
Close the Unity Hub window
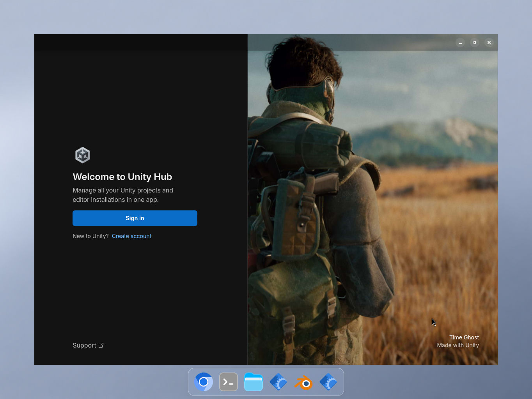point(489,42)
